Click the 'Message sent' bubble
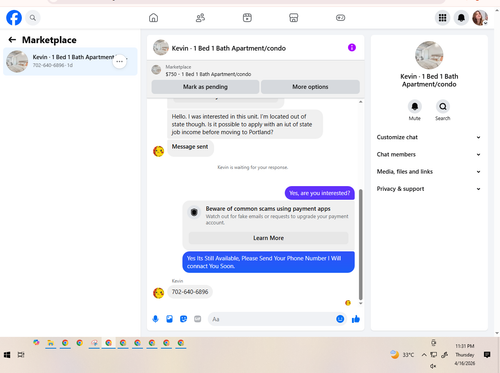 [190, 147]
